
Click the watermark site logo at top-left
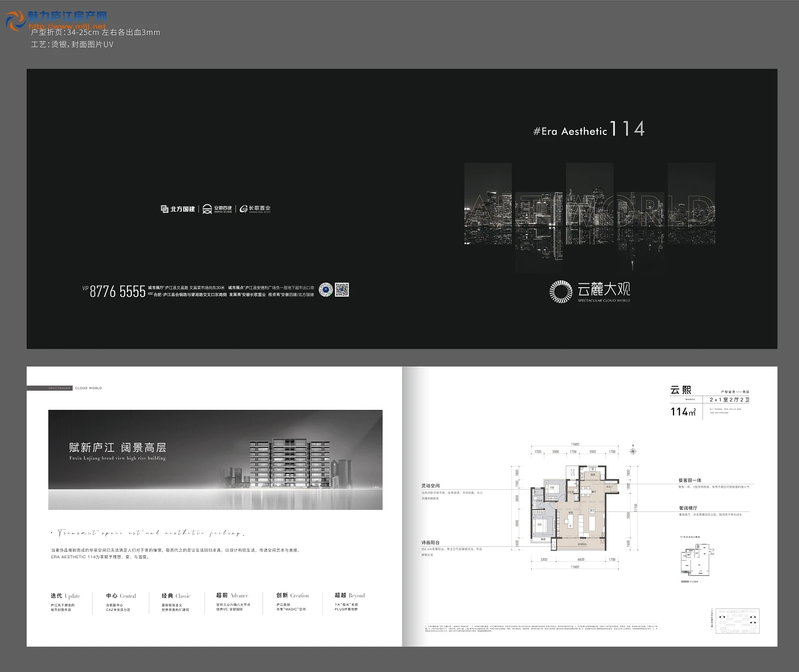click(x=15, y=21)
